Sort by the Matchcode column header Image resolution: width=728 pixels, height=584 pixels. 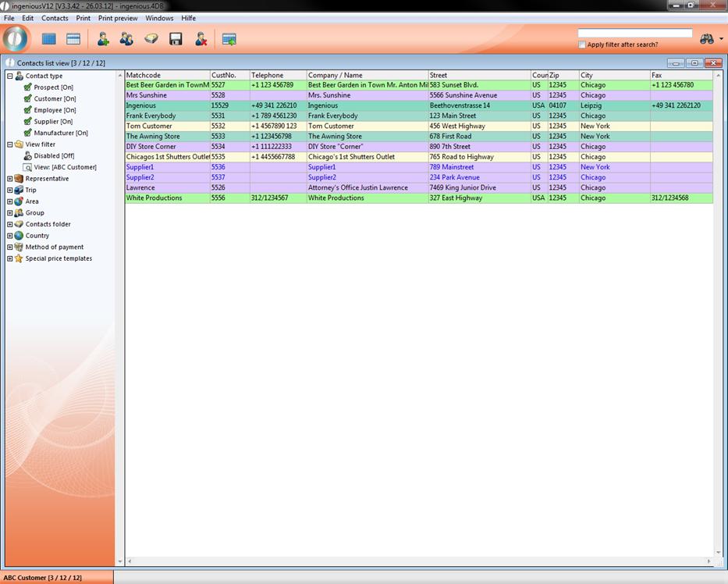(x=167, y=76)
